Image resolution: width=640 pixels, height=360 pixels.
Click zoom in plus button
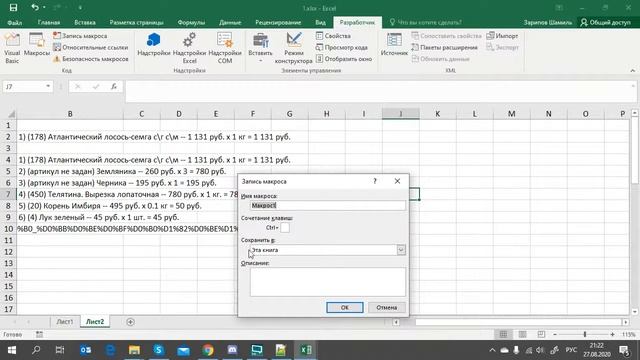[x=612, y=334]
